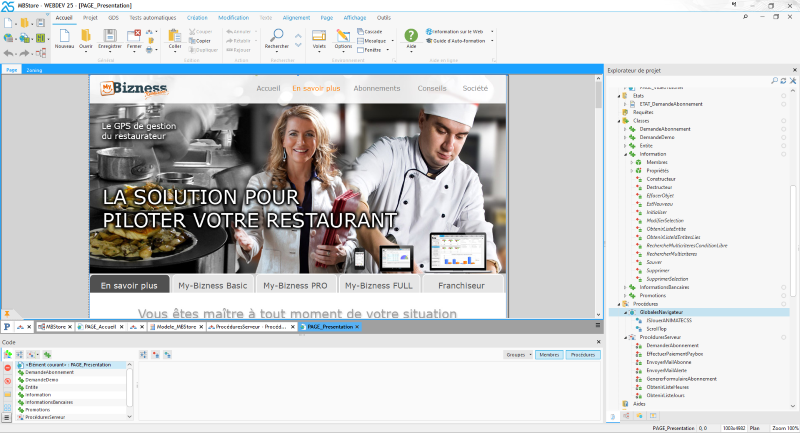Image resolution: width=800 pixels, height=433 pixels.
Task: Click the P icon left of document tabs
Action: tap(7, 326)
